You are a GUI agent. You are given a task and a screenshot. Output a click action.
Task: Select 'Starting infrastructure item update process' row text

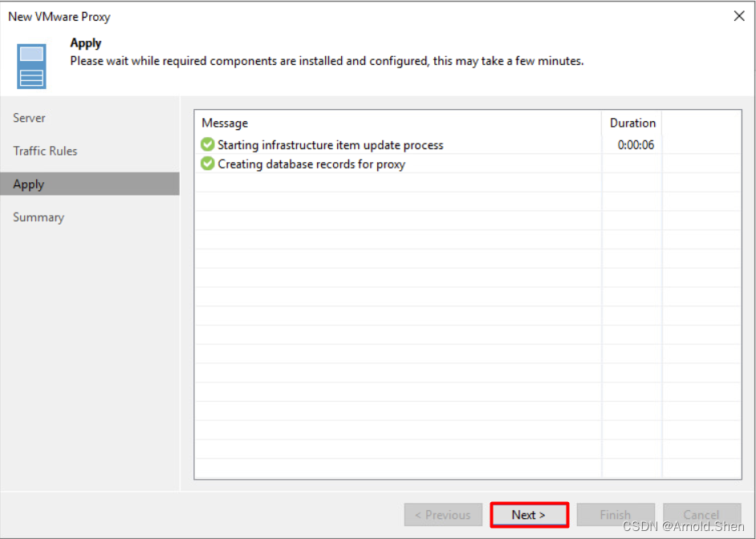pos(331,144)
